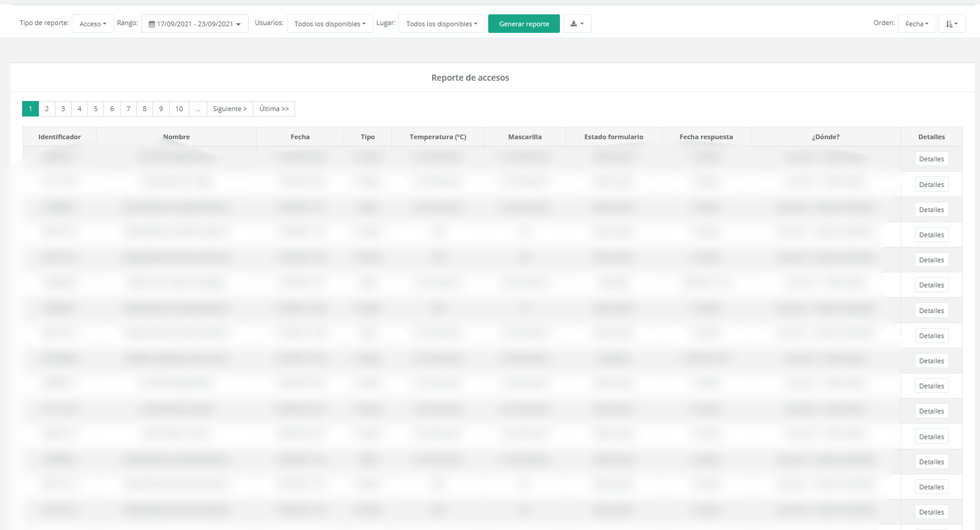This screenshot has width=980, height=530.
Task: Go to page 2 of results
Action: point(47,109)
